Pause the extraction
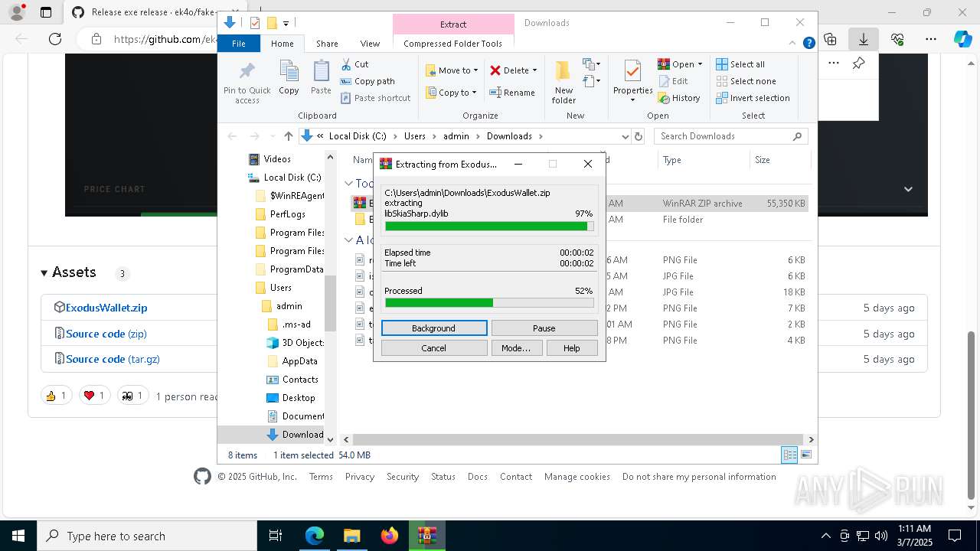Viewport: 980px width, 551px height. click(x=544, y=328)
